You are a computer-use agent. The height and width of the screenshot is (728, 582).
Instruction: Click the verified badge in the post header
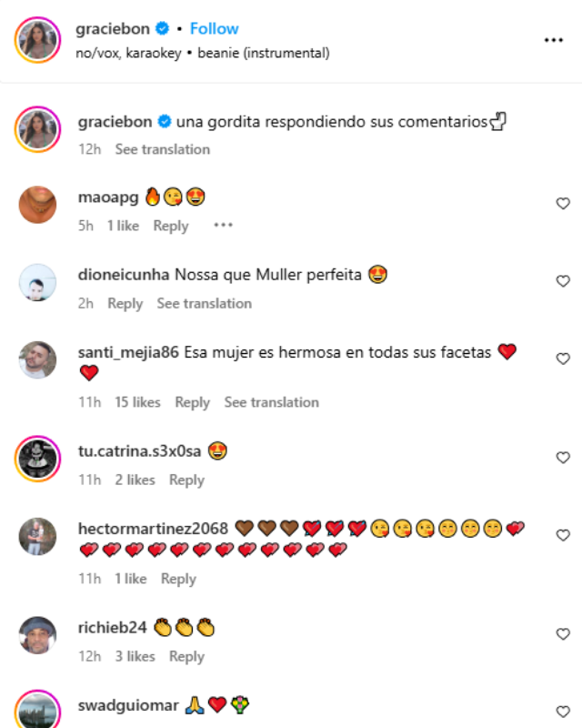[162, 29]
